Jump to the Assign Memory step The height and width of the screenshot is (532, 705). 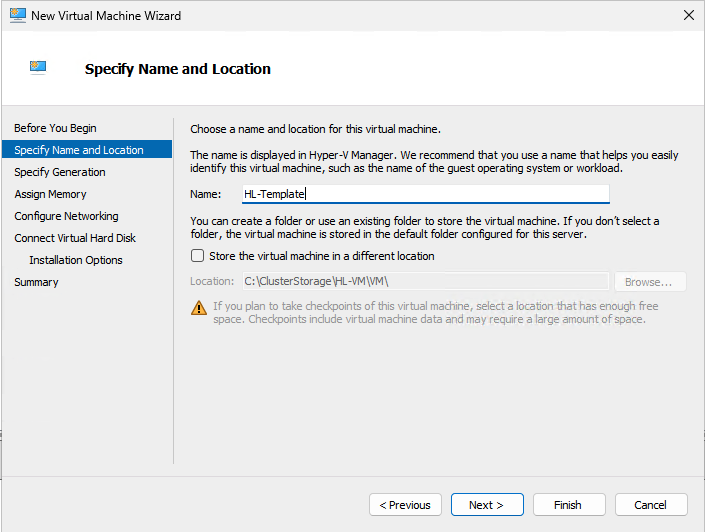pos(50,194)
